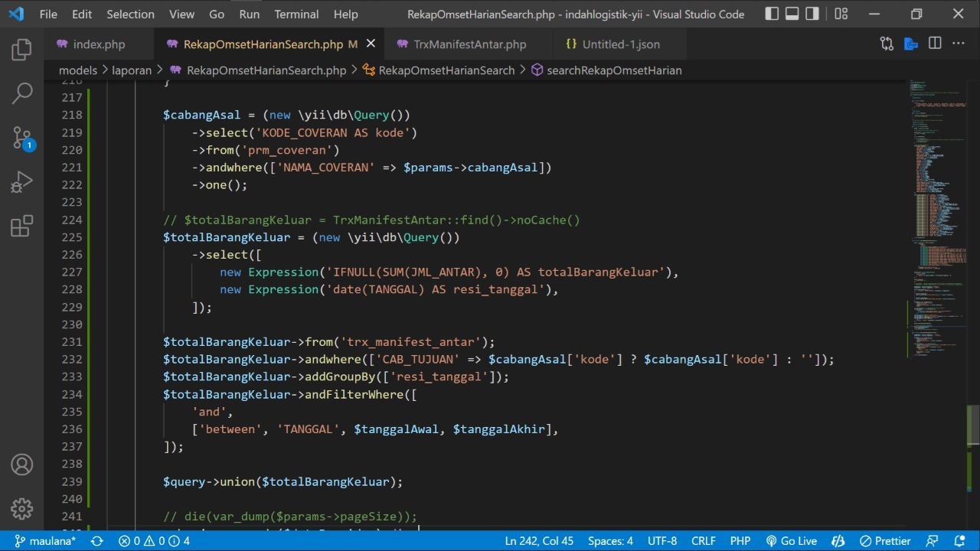Toggle the primary side bar visibility
The width and height of the screenshot is (980, 551).
coord(772,14)
